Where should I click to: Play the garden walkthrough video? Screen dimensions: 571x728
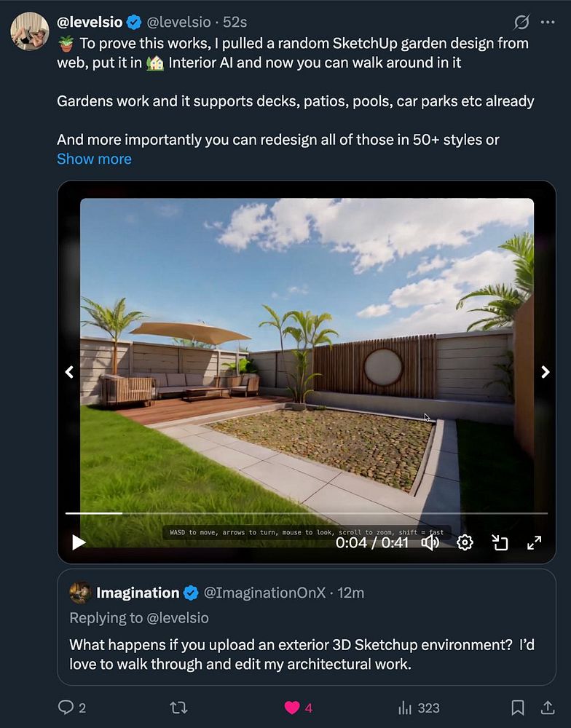pos(79,542)
